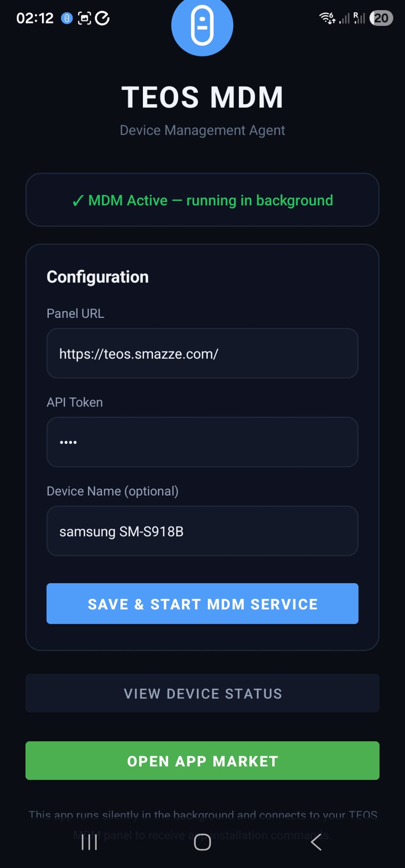The height and width of the screenshot is (868, 405).
Task: Edit the Device Name field
Action: pos(202,531)
